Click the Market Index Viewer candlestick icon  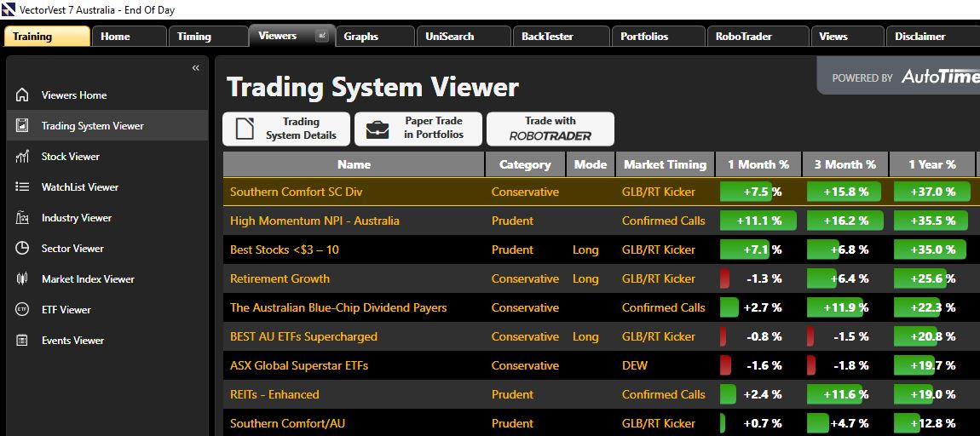click(x=22, y=278)
